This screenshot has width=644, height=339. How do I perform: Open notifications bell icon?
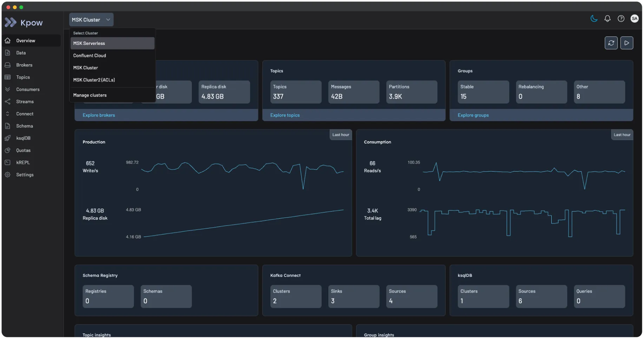[x=607, y=19]
